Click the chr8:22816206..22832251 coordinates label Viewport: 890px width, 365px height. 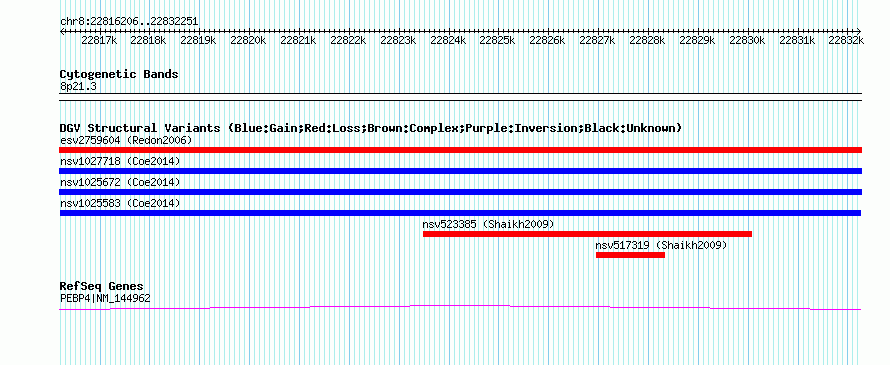click(x=129, y=22)
